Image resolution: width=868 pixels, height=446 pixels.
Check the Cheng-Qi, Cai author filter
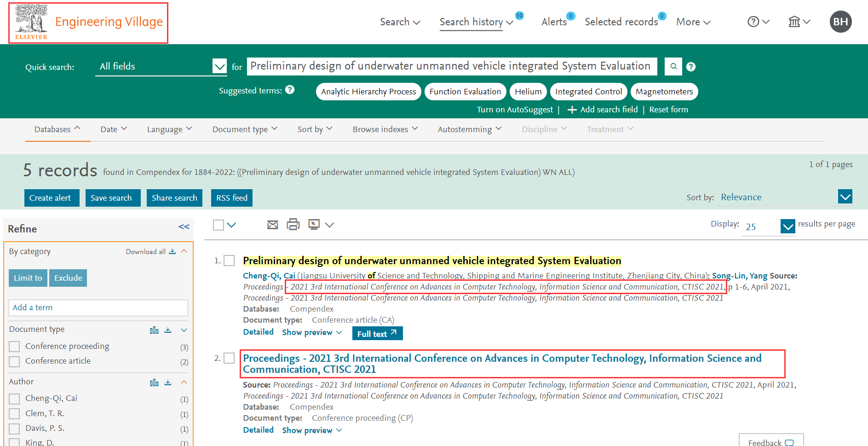click(14, 399)
